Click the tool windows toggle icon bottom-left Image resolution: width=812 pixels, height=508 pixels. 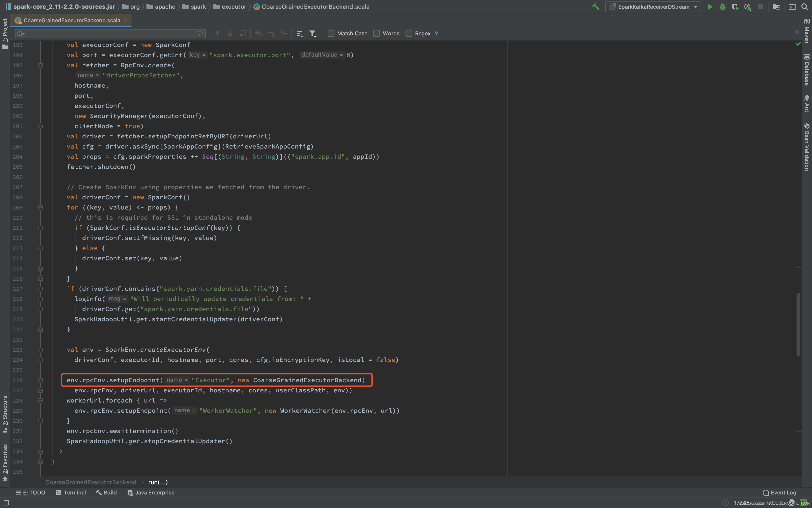point(6,503)
